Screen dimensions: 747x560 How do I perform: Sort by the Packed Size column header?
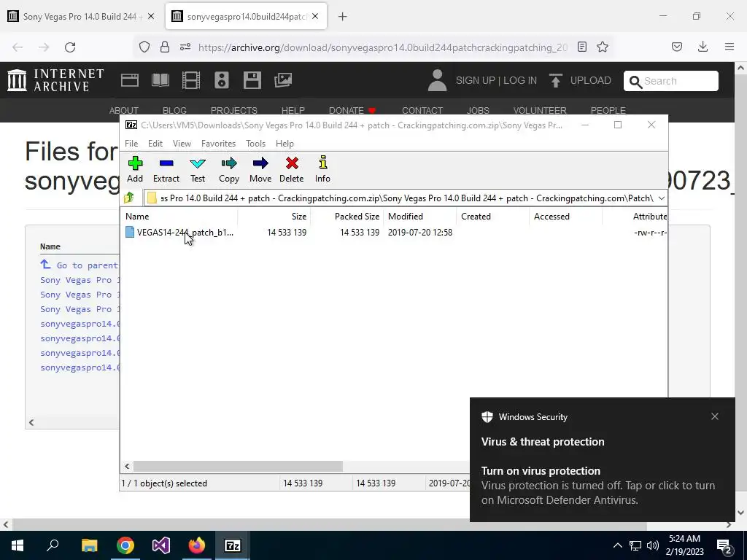(347, 216)
